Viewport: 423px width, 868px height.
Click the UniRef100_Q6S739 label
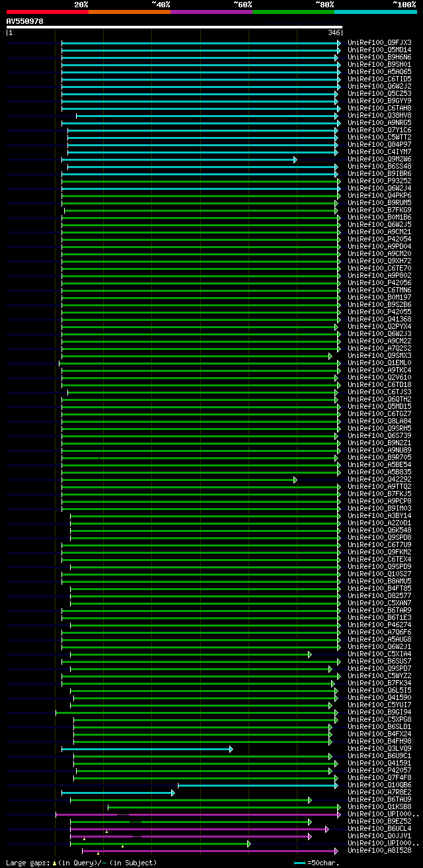(x=379, y=435)
